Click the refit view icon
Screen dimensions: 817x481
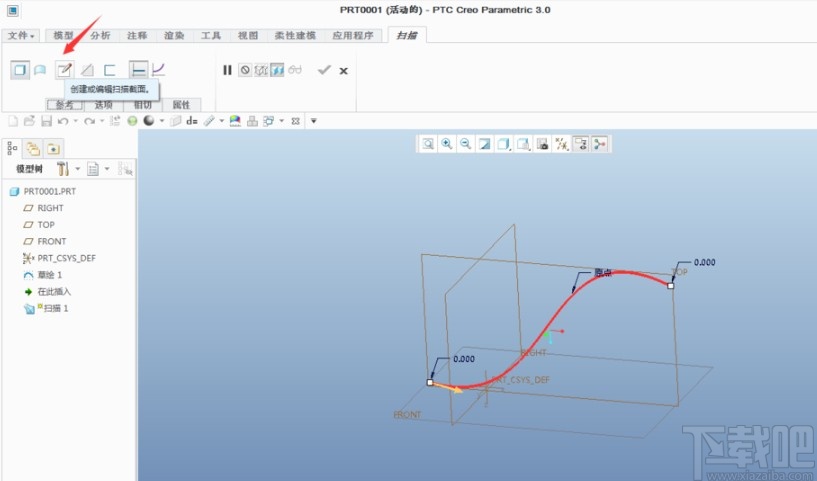point(428,144)
